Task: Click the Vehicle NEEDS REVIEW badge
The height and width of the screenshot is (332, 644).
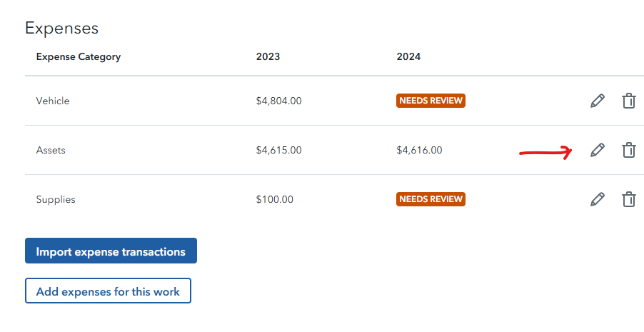Action: tap(431, 101)
